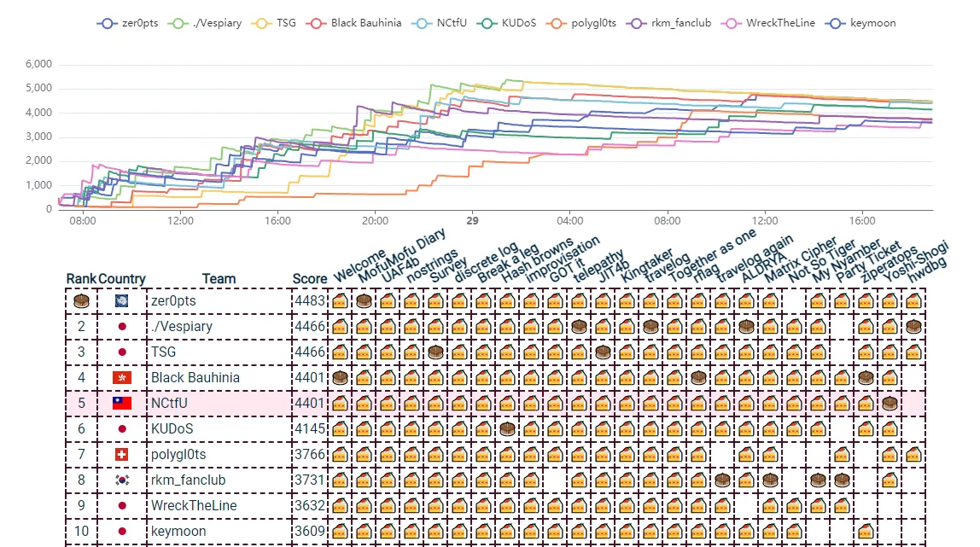Image resolution: width=980 pixels, height=547 pixels.
Task: Click the Team column header
Action: (x=219, y=279)
